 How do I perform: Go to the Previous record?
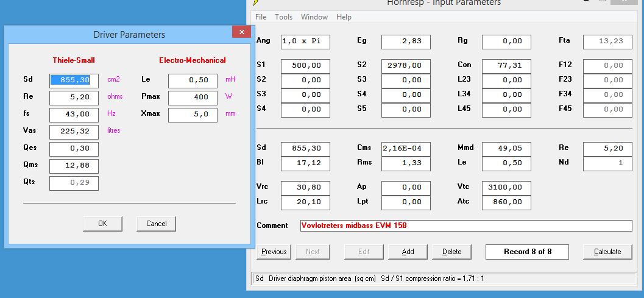[274, 252]
